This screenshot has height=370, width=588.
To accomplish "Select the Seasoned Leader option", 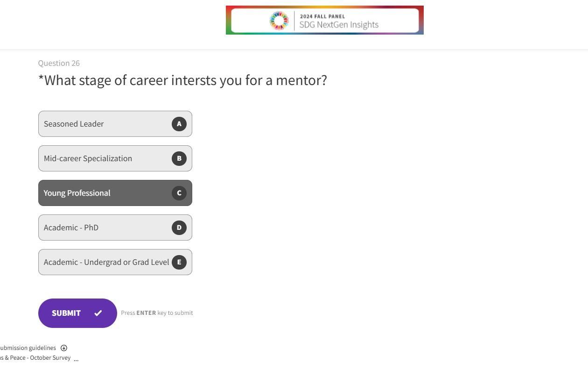I will (x=103, y=124).
